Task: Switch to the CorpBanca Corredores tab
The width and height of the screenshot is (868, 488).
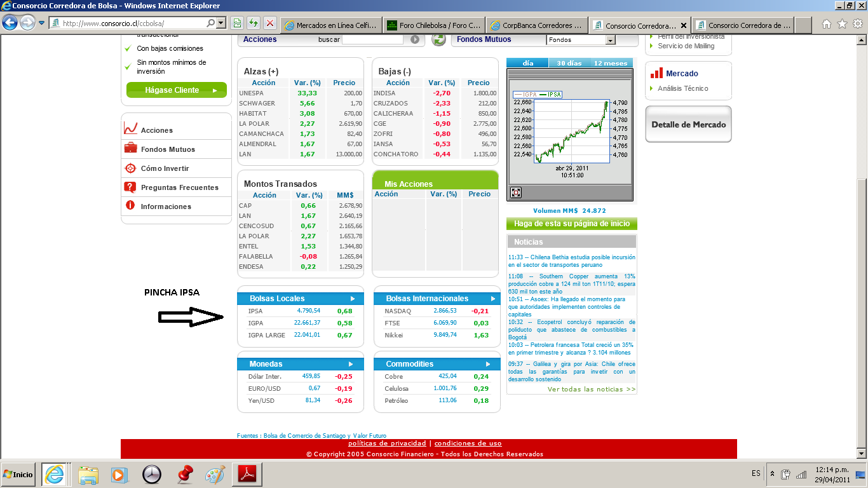Action: [538, 25]
